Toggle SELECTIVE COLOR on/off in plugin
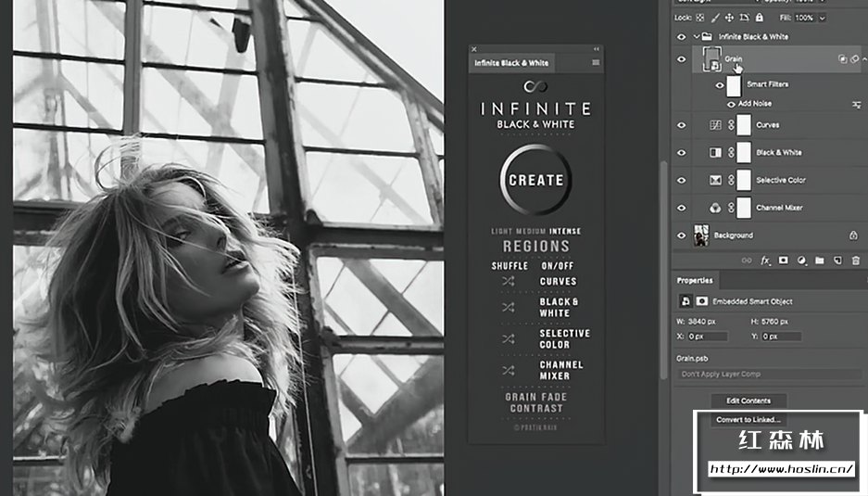The width and height of the screenshot is (868, 496). click(565, 338)
